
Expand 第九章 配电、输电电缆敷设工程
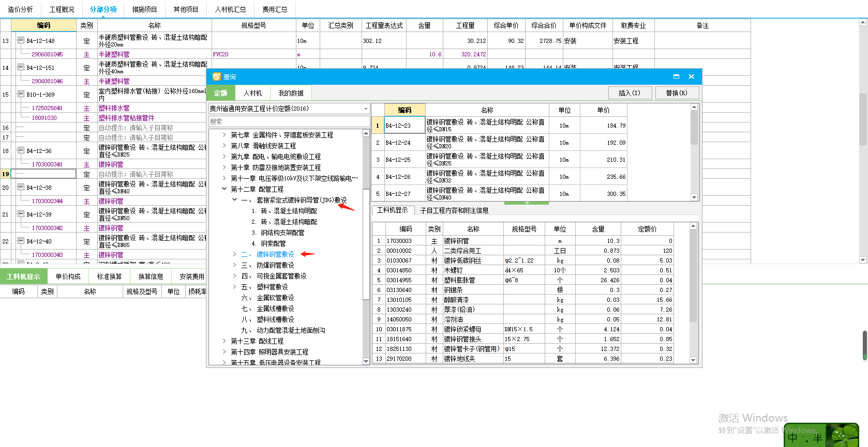224,157
